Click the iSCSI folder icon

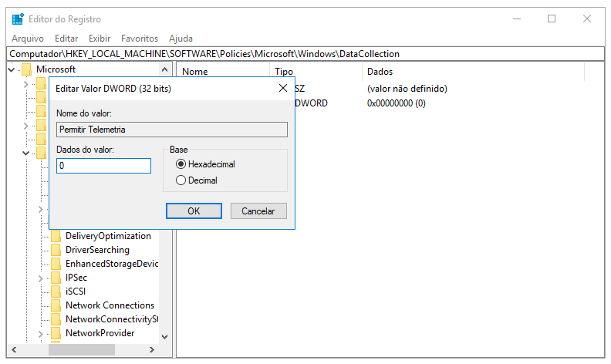click(x=56, y=292)
